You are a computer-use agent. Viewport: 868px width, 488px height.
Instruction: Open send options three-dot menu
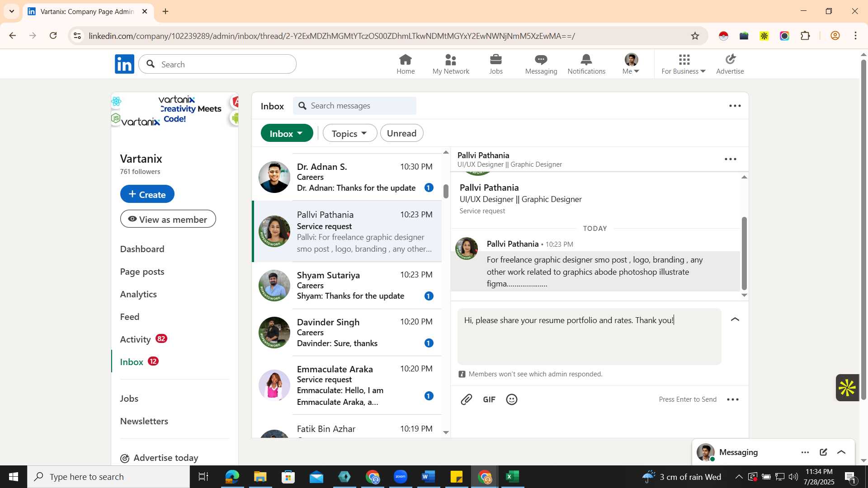point(733,399)
